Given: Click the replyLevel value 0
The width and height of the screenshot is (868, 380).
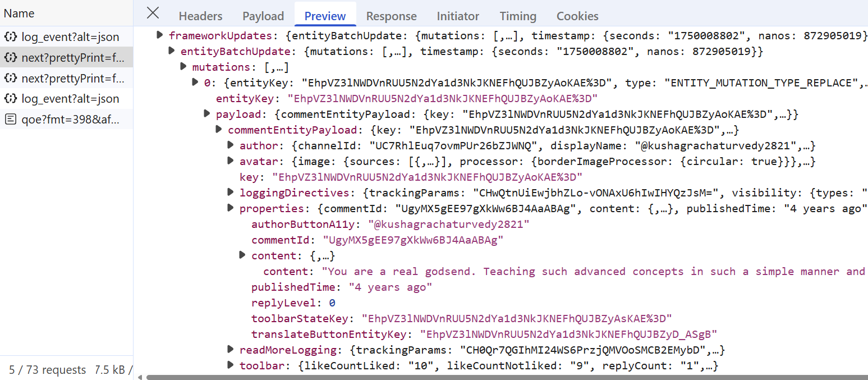Looking at the screenshot, I should tap(332, 303).
